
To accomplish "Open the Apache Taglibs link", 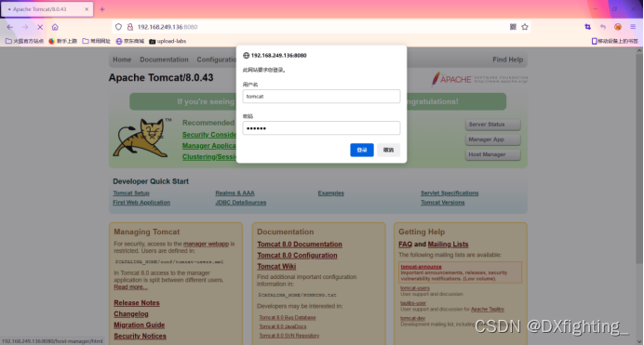I will 487,310.
